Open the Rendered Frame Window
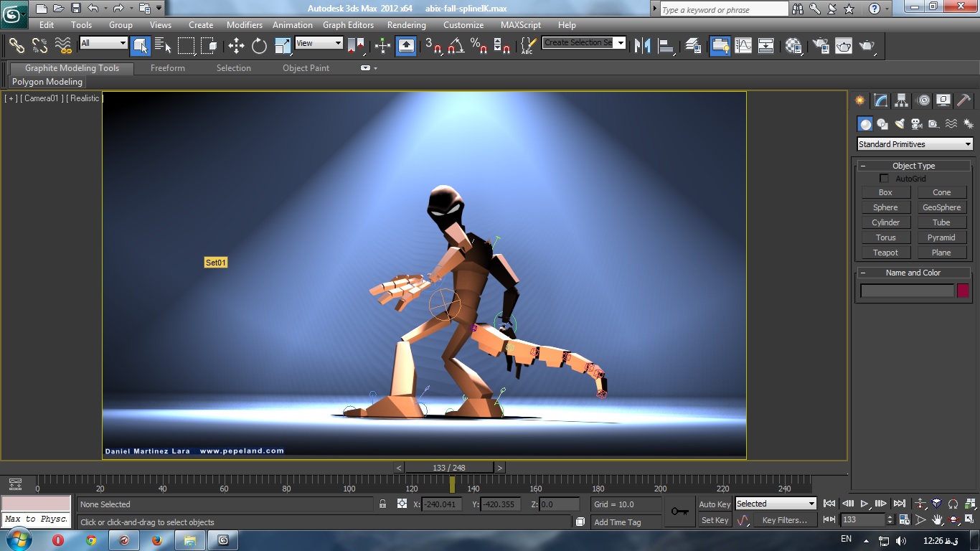The image size is (980, 551). (x=844, y=46)
